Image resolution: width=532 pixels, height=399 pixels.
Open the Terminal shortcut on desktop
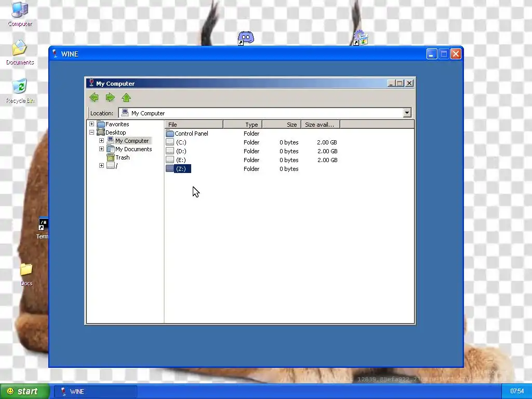click(x=43, y=228)
